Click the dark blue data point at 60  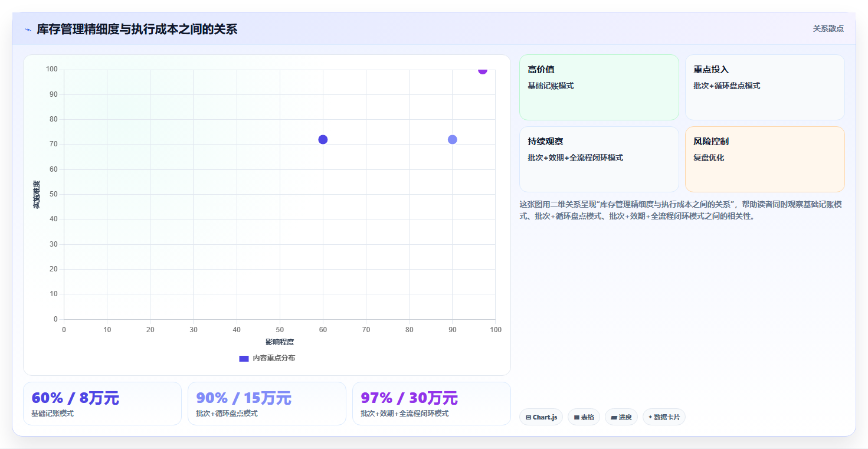323,139
